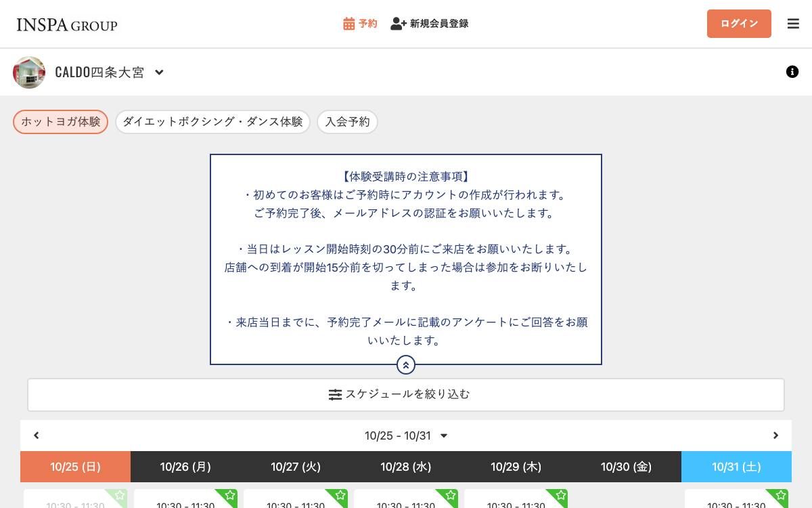Viewport: 812px width, 508px height.
Task: Select 10/25 (日) day header
Action: [75, 467]
